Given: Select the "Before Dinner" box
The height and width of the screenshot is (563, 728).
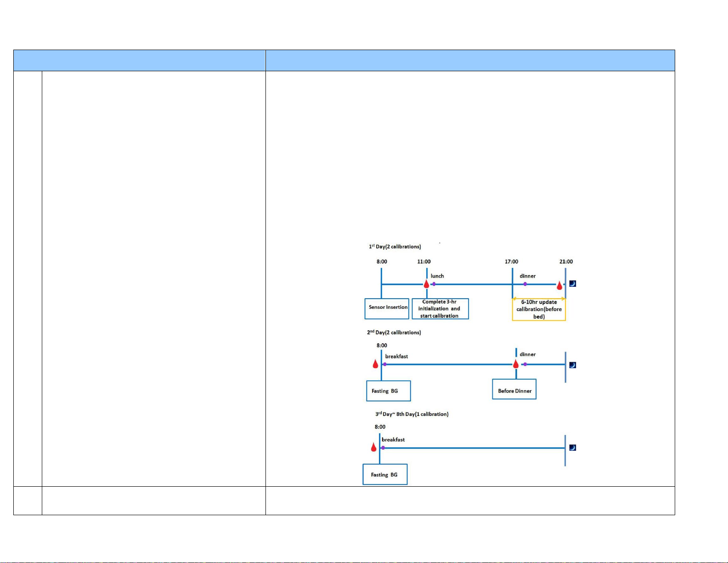Looking at the screenshot, I should 514,389.
